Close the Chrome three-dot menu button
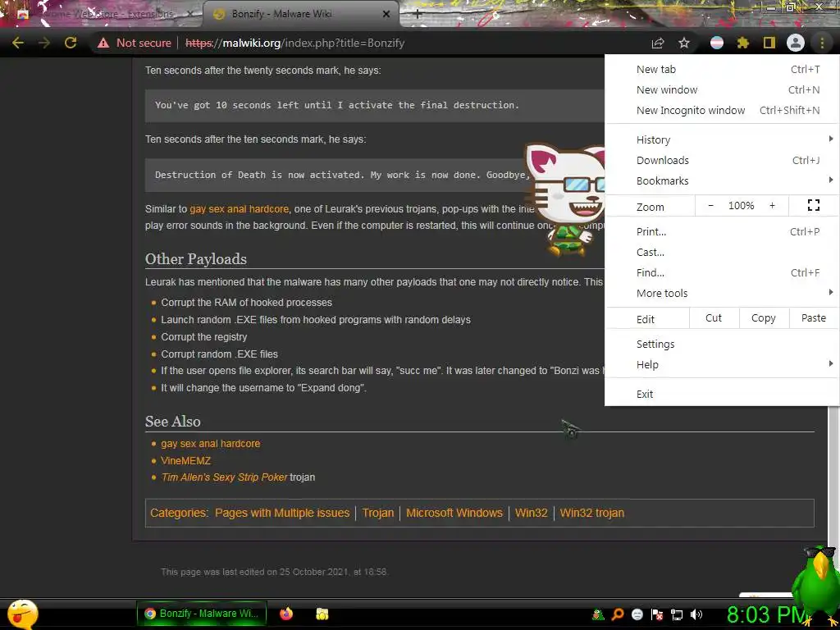The width and height of the screenshot is (840, 630). click(x=822, y=43)
